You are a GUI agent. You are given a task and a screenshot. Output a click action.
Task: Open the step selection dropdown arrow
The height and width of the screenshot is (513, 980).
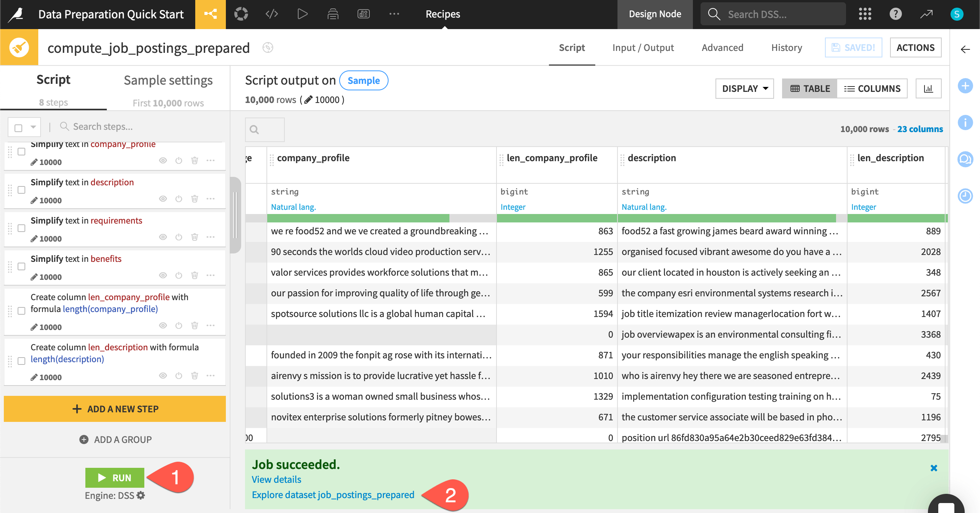coord(33,127)
